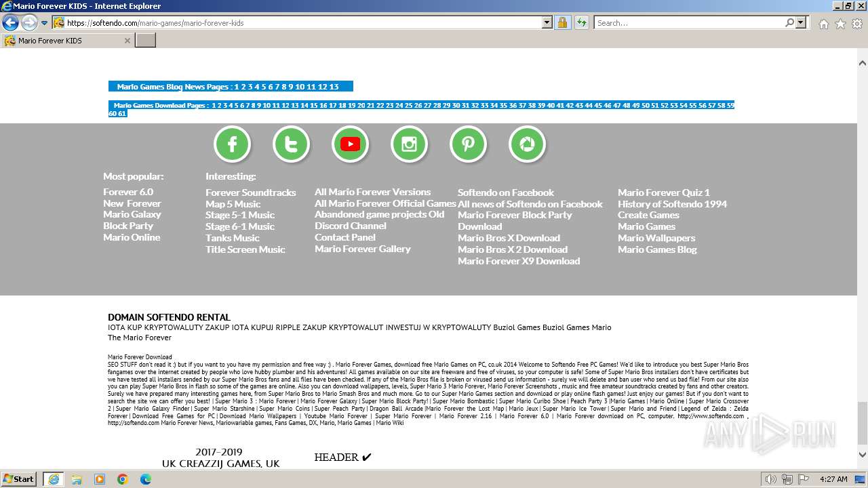Open Map 5 Music link
The image size is (868, 488).
tap(233, 204)
